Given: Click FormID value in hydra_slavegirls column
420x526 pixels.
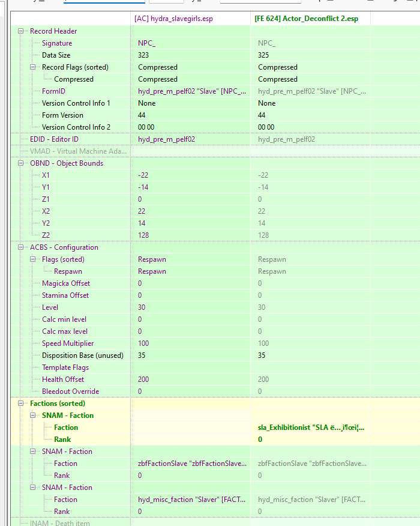Looking at the screenshot, I should click(x=192, y=91).
